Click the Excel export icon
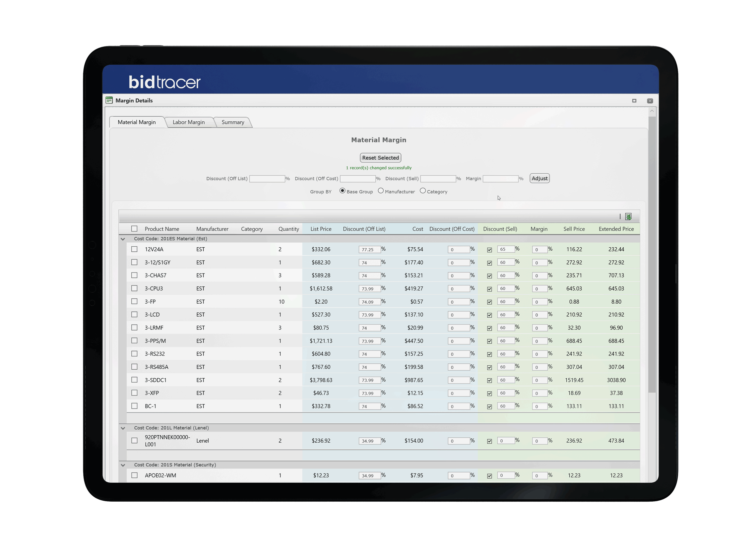The image size is (756, 557). coord(628,217)
